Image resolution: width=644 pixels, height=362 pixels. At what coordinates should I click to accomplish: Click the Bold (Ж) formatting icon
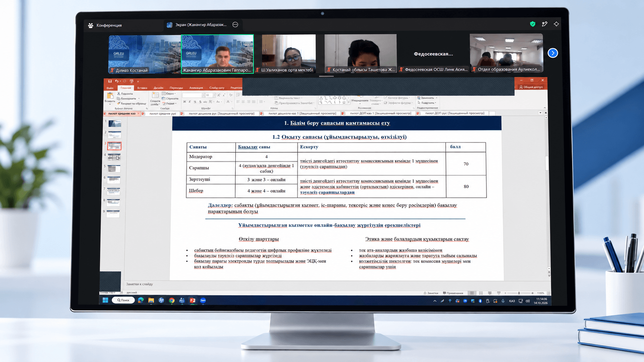pos(184,102)
